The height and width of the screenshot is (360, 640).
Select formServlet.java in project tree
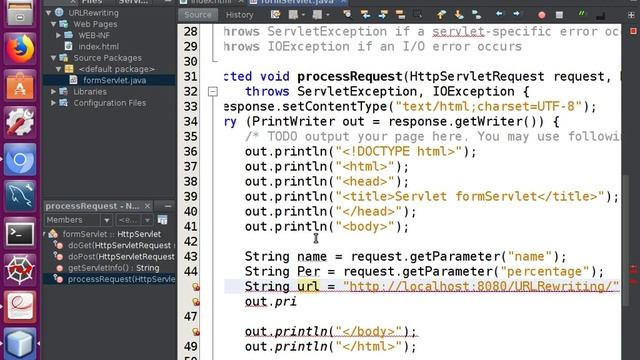tap(114, 80)
